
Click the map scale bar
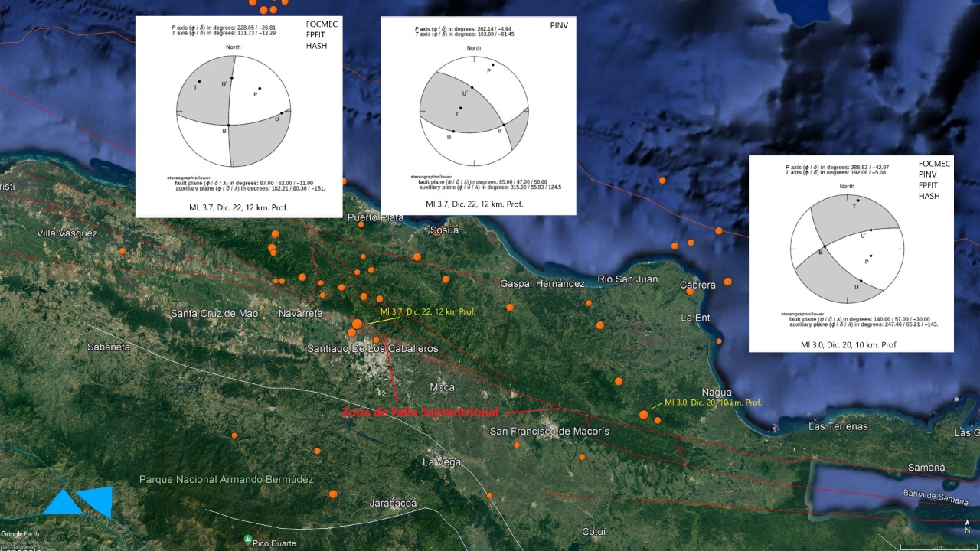tap(927, 546)
